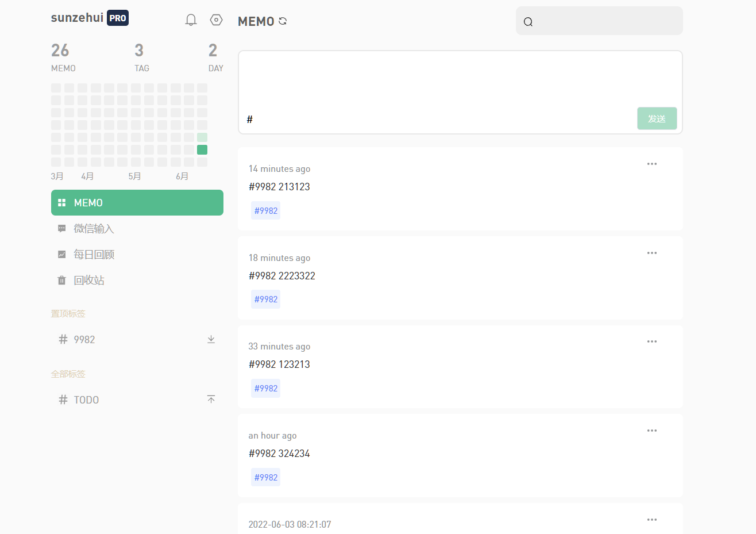Click the recycle bin trash icon
This screenshot has width=756, height=534.
[x=61, y=280]
